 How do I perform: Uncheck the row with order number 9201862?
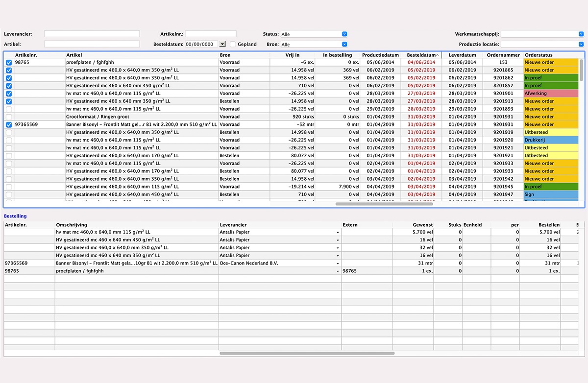point(9,78)
